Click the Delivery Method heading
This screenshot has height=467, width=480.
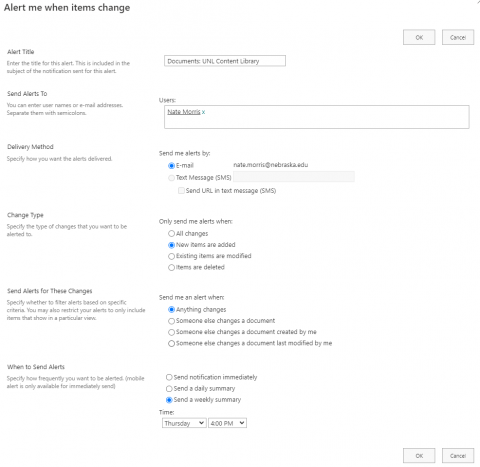[30, 147]
